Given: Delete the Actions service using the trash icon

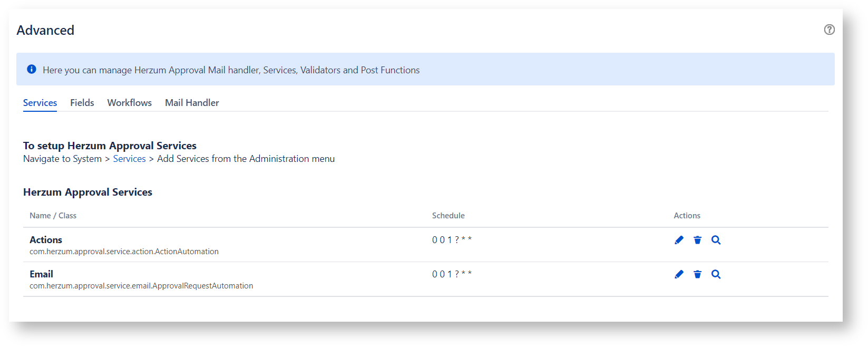Looking at the screenshot, I should point(697,240).
